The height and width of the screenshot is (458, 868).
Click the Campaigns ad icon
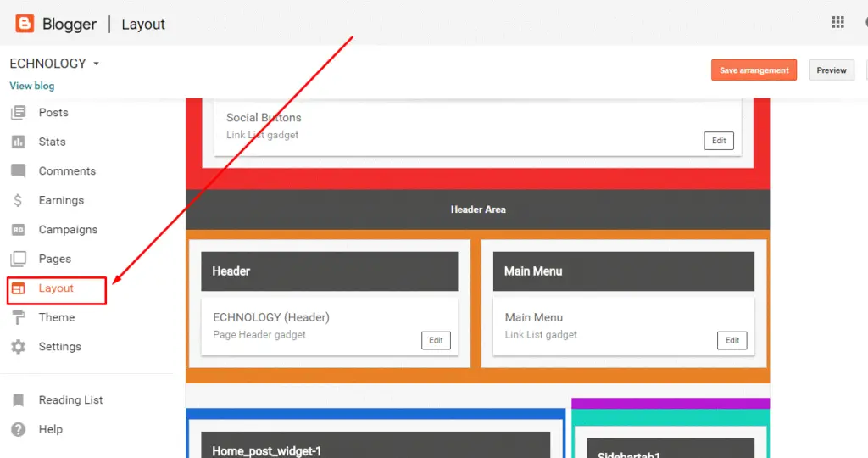(19, 229)
